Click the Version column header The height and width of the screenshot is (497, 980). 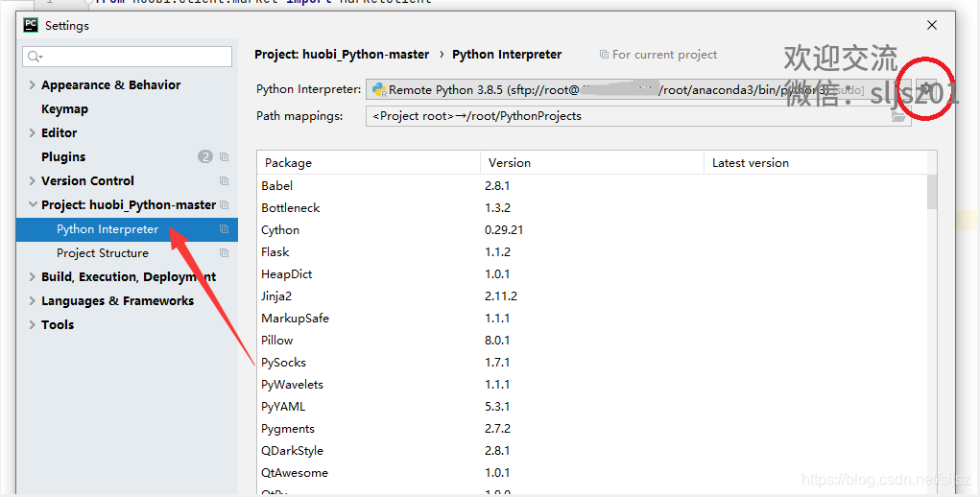(592, 163)
